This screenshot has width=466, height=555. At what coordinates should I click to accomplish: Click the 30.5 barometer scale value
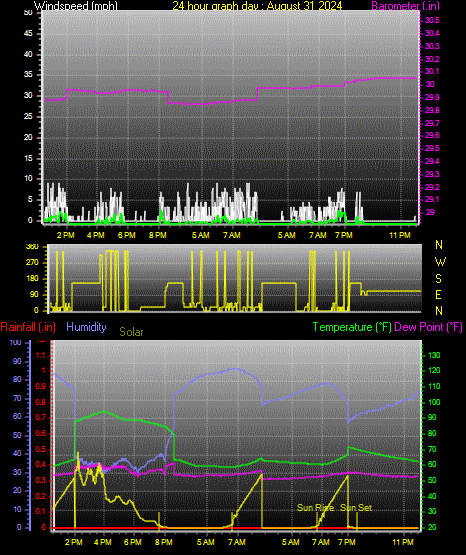[432, 20]
